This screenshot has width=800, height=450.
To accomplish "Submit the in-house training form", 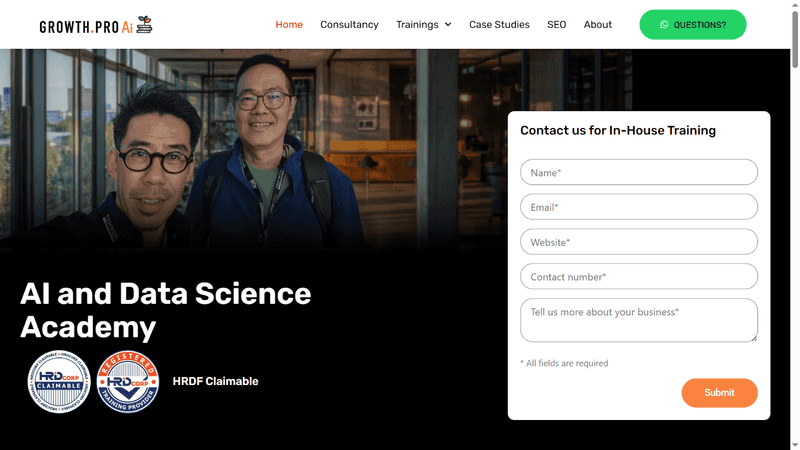I will [719, 393].
